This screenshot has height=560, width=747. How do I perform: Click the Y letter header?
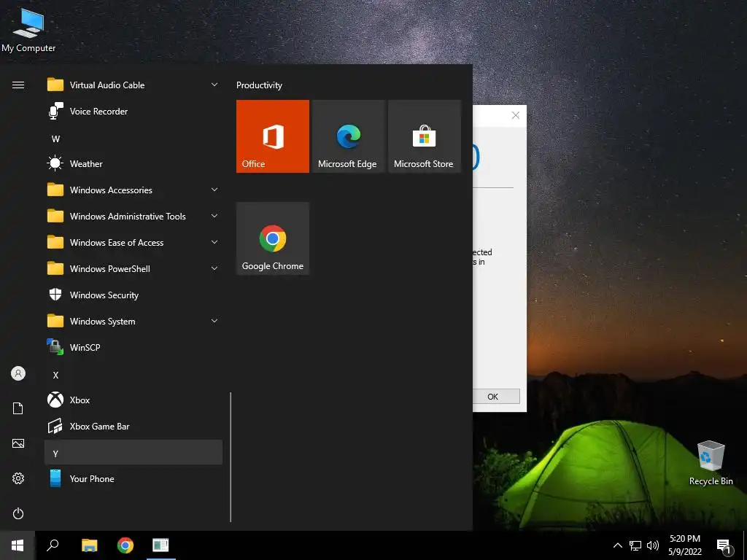point(133,453)
